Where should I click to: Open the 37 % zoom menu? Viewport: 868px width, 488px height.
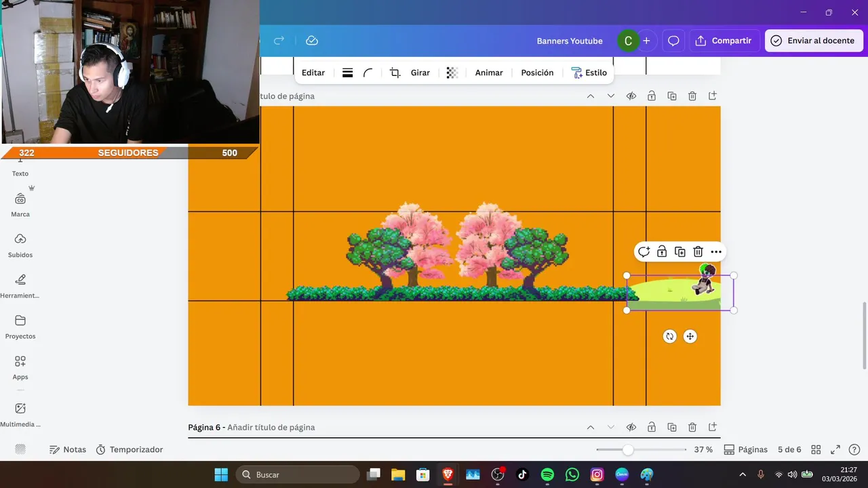coord(703,449)
